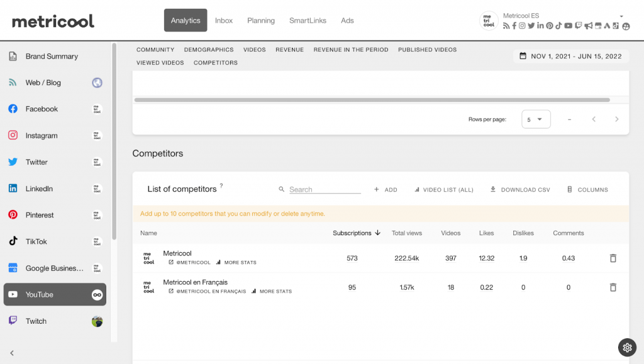Click the LinkedIn logo in the sidebar
Screen dimensions: 644x364
pyautogui.click(x=13, y=189)
